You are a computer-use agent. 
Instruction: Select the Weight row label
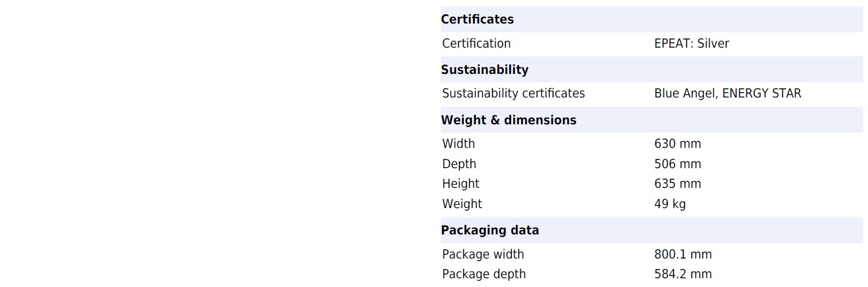click(462, 204)
